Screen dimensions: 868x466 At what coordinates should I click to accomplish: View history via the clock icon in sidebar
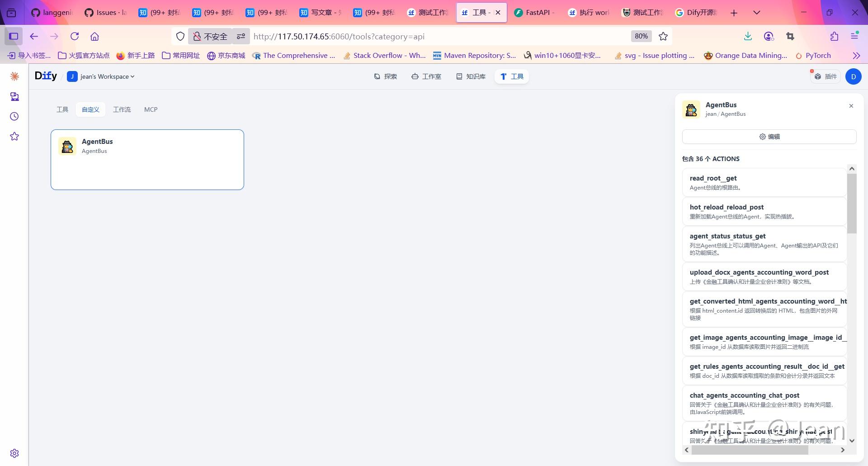14,116
